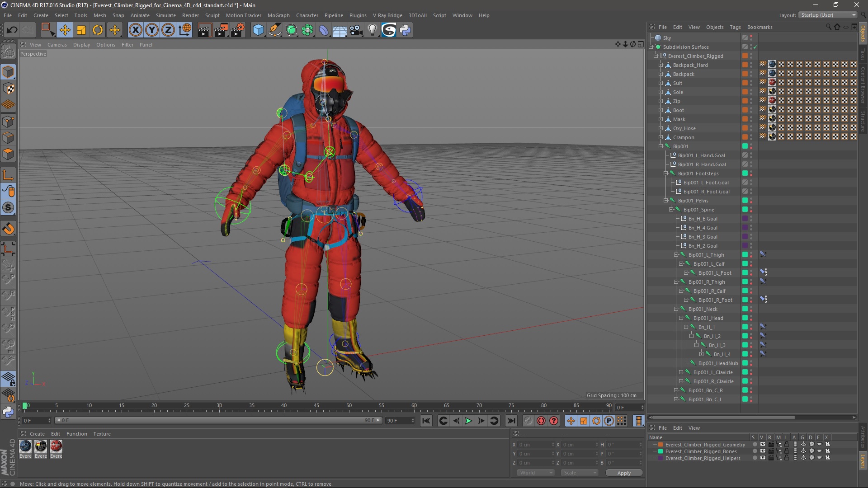Select the Scale tool
Screen dimensions: 868x488
pyautogui.click(x=81, y=30)
